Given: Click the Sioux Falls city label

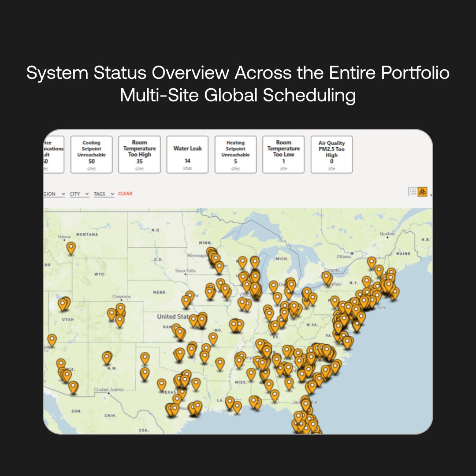Looking at the screenshot, I should [x=185, y=271].
